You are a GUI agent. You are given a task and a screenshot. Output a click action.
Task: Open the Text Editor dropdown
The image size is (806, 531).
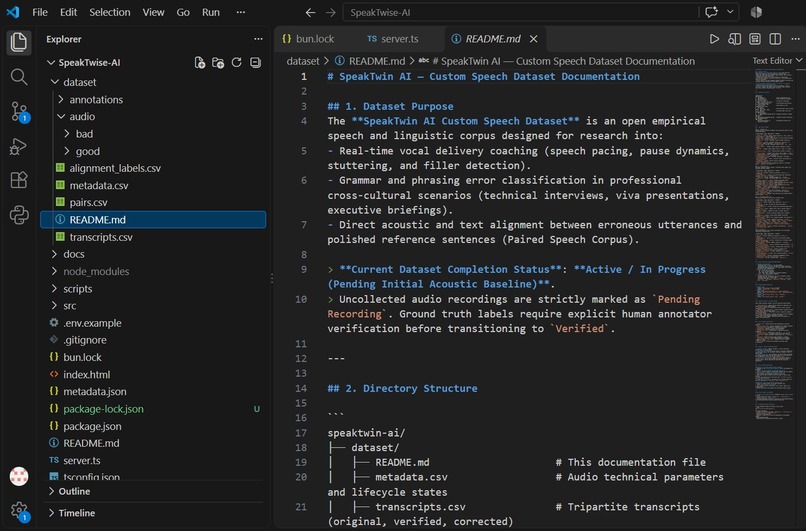tap(777, 61)
